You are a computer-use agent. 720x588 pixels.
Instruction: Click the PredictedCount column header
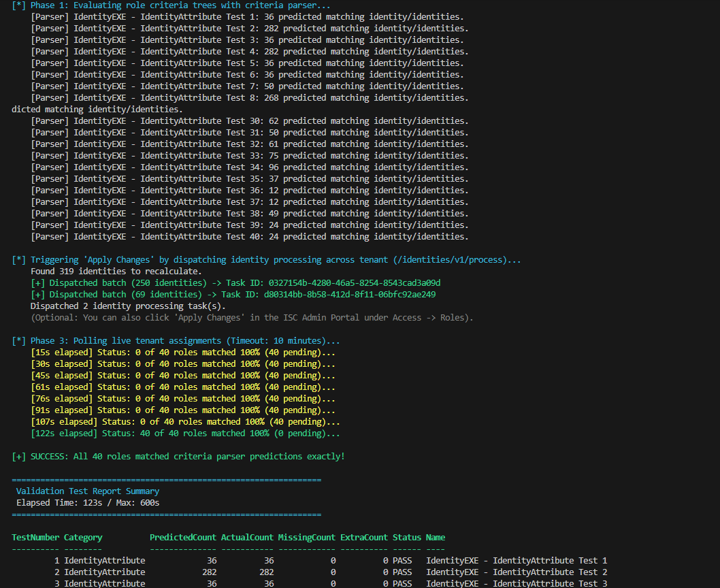[x=183, y=538]
